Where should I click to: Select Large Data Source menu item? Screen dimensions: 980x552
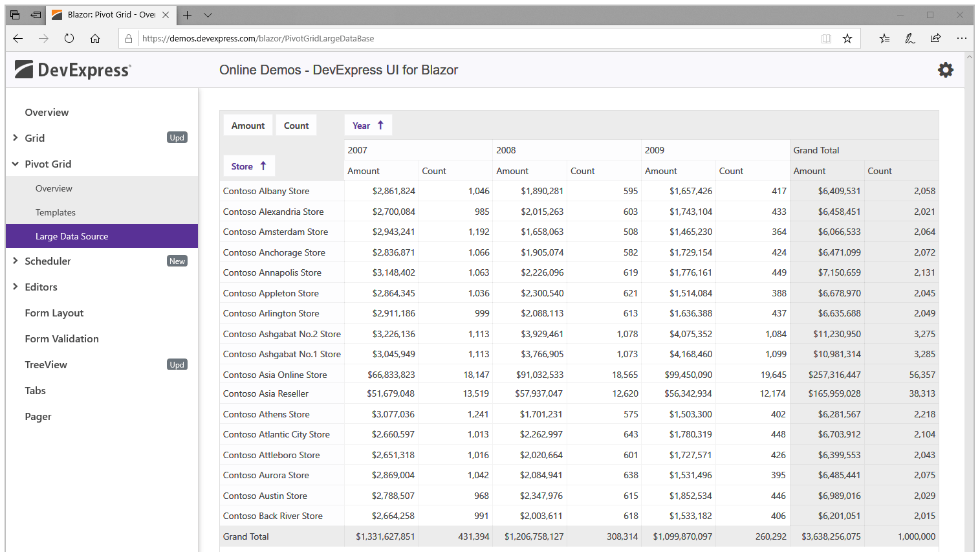click(x=102, y=236)
